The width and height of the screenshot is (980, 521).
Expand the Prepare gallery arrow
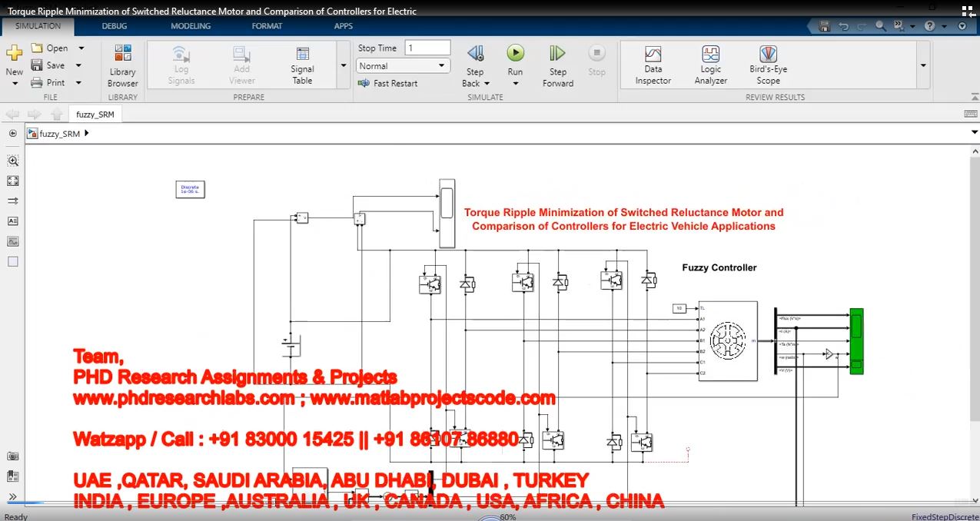pos(344,66)
